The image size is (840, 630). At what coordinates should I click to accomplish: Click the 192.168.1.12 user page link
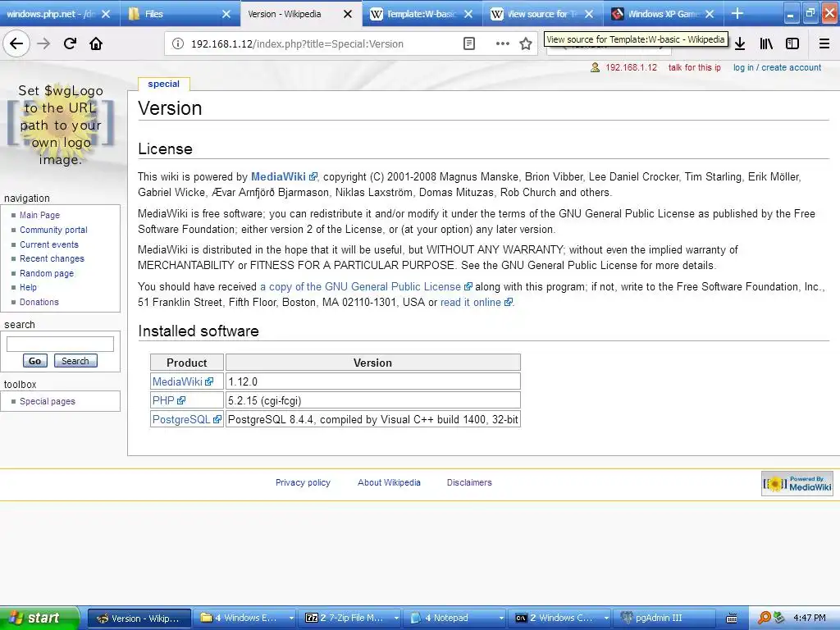631,67
